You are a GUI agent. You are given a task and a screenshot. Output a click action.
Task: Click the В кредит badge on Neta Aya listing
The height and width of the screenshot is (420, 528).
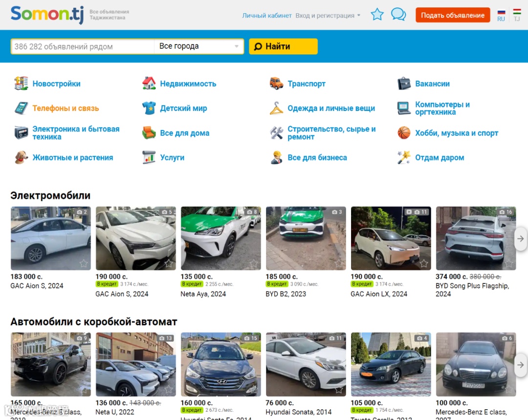pos(192,284)
